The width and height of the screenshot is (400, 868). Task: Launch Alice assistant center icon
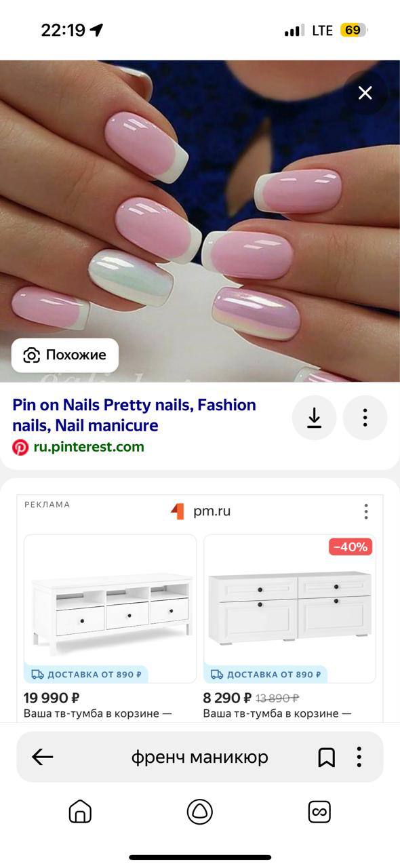tap(200, 812)
